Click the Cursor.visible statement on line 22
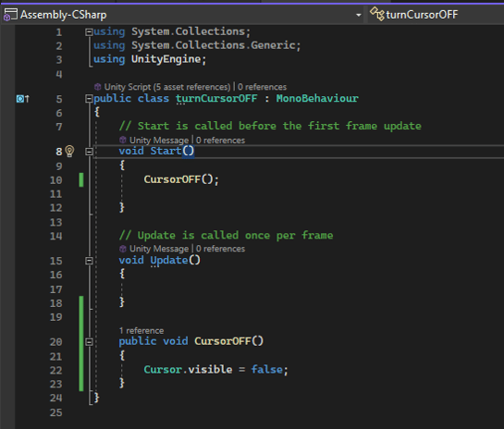This screenshot has height=429, width=504. [215, 370]
